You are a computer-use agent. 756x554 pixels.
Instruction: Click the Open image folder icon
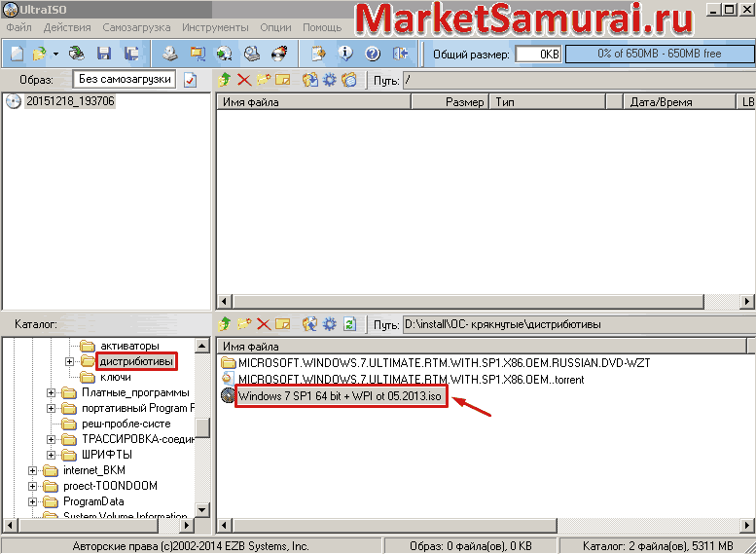click(x=40, y=54)
